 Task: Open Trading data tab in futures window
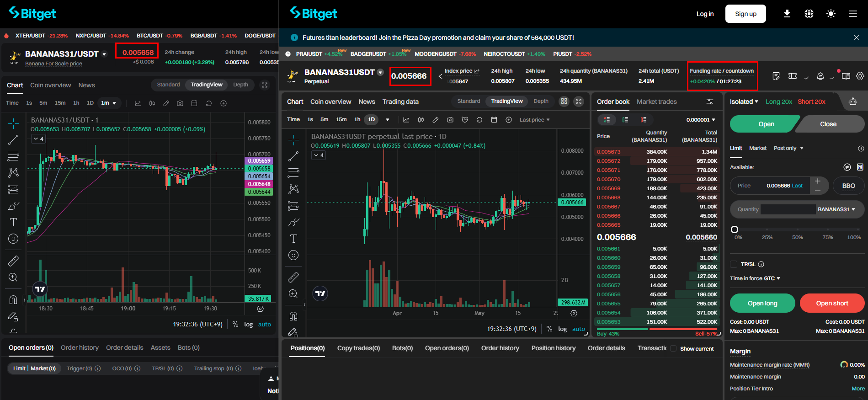400,101
